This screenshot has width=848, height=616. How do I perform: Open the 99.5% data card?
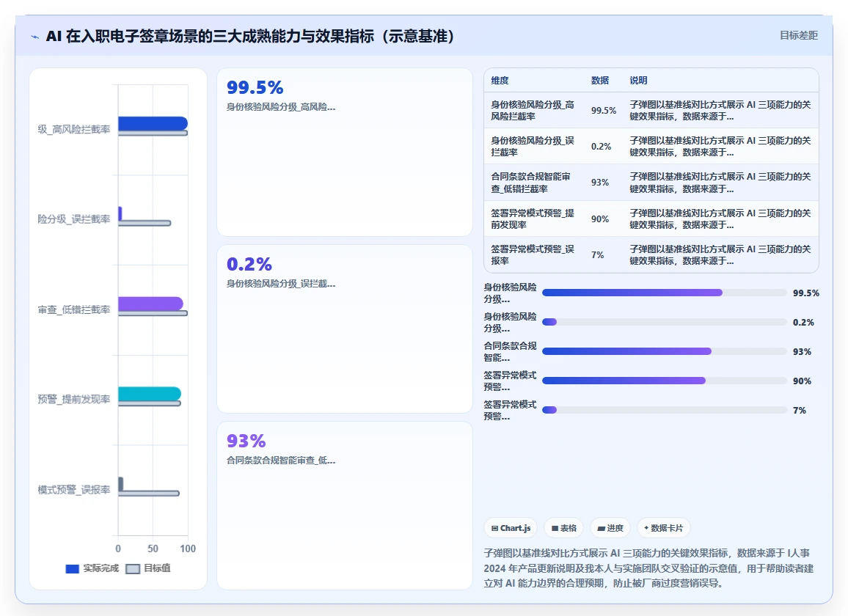(345, 152)
